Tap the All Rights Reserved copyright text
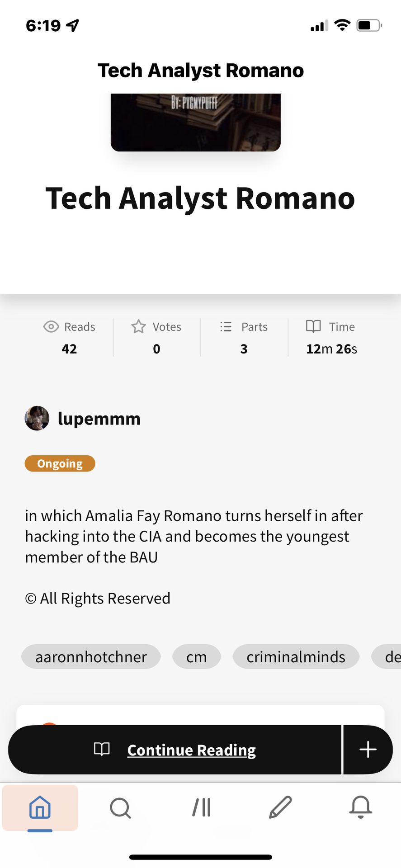 [x=98, y=599]
